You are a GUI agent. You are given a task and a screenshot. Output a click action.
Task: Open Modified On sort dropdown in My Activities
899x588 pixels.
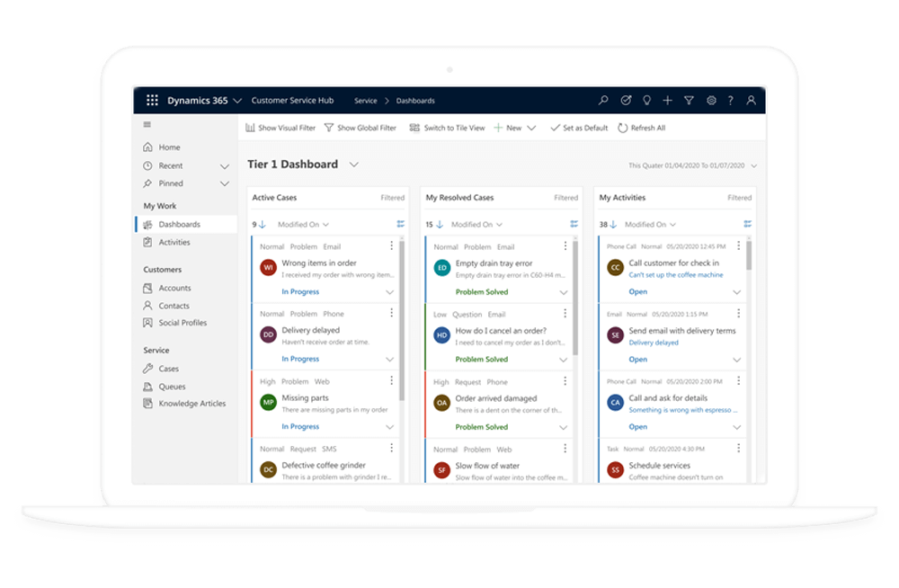(x=650, y=224)
